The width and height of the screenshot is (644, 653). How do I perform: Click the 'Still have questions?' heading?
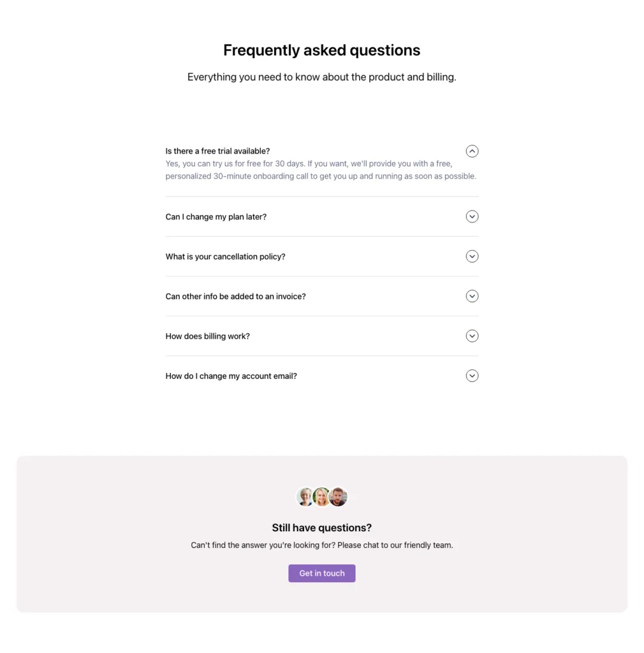[321, 527]
